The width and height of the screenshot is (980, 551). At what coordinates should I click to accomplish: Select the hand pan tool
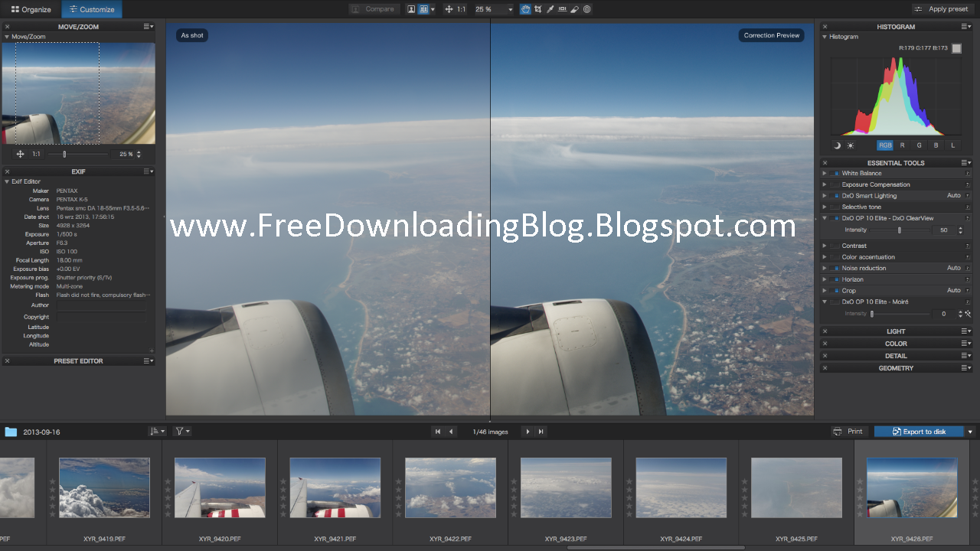[525, 9]
